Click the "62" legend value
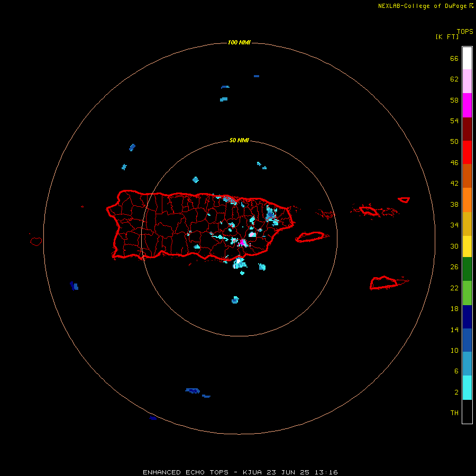The image size is (476, 476). pos(454,79)
